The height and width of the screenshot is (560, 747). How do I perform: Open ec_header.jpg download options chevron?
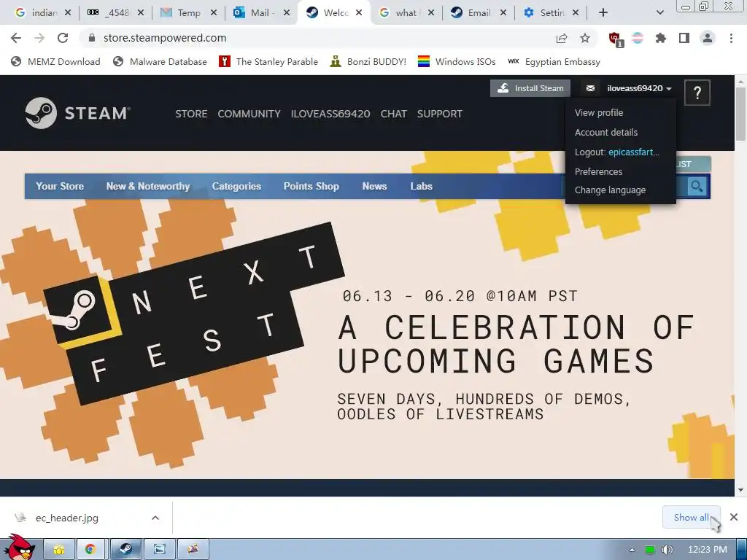[x=155, y=518]
